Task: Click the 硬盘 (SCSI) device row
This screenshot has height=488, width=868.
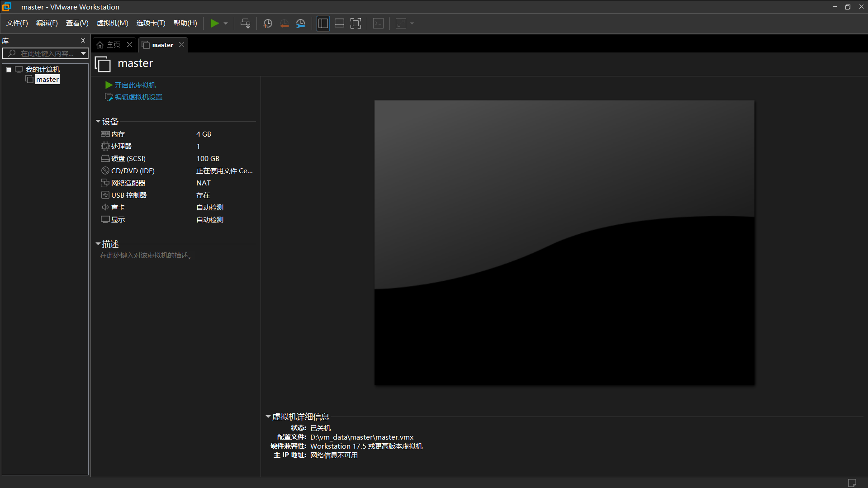Action: click(177, 159)
